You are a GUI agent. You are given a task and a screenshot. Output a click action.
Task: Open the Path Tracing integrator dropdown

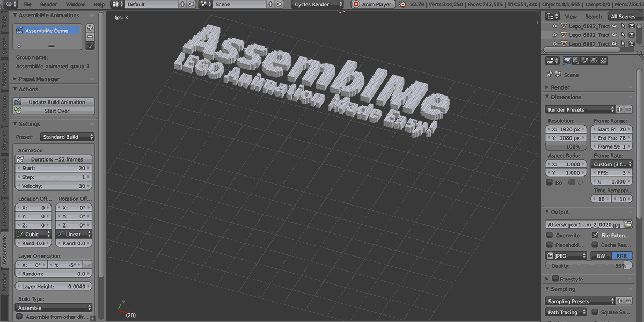(566, 312)
